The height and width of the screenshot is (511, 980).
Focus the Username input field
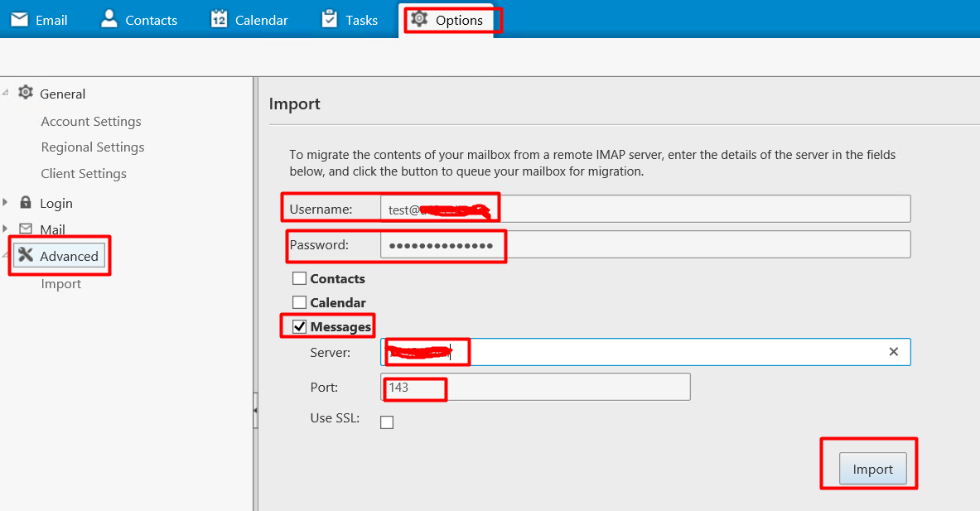click(x=645, y=209)
